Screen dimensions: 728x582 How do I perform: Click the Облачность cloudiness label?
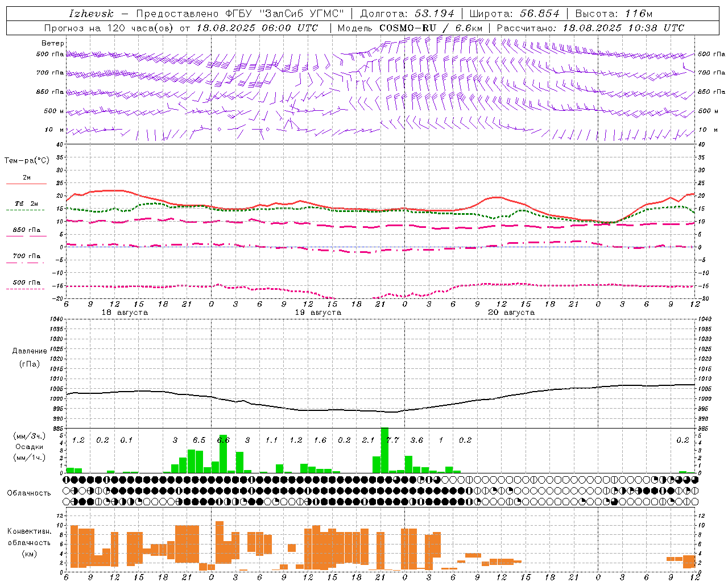click(x=29, y=493)
